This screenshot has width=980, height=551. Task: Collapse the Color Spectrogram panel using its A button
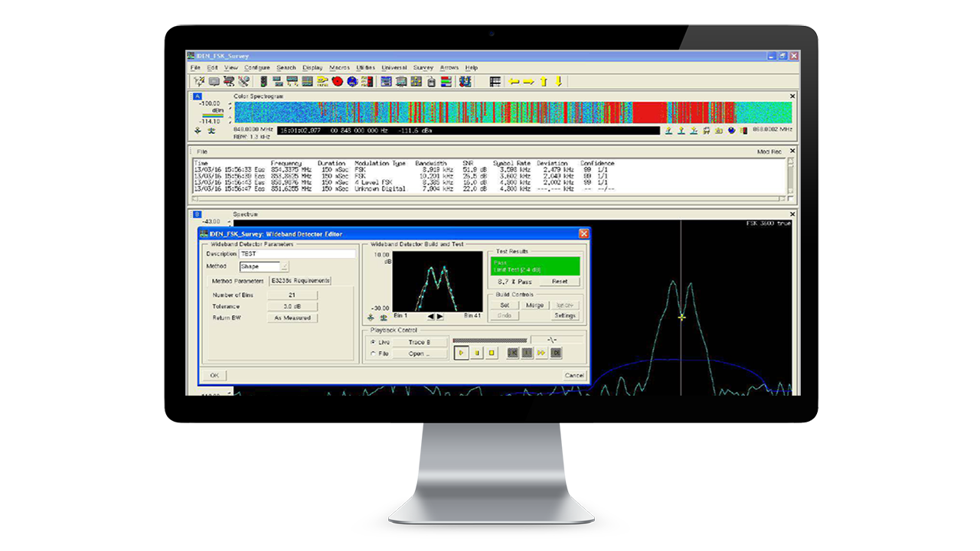198,96
